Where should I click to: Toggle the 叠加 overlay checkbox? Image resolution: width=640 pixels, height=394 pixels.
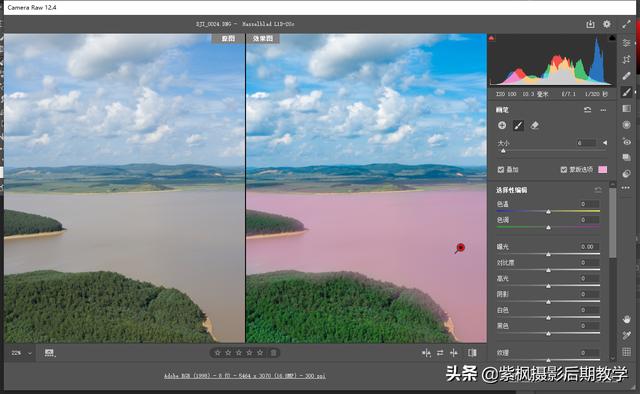(x=501, y=169)
